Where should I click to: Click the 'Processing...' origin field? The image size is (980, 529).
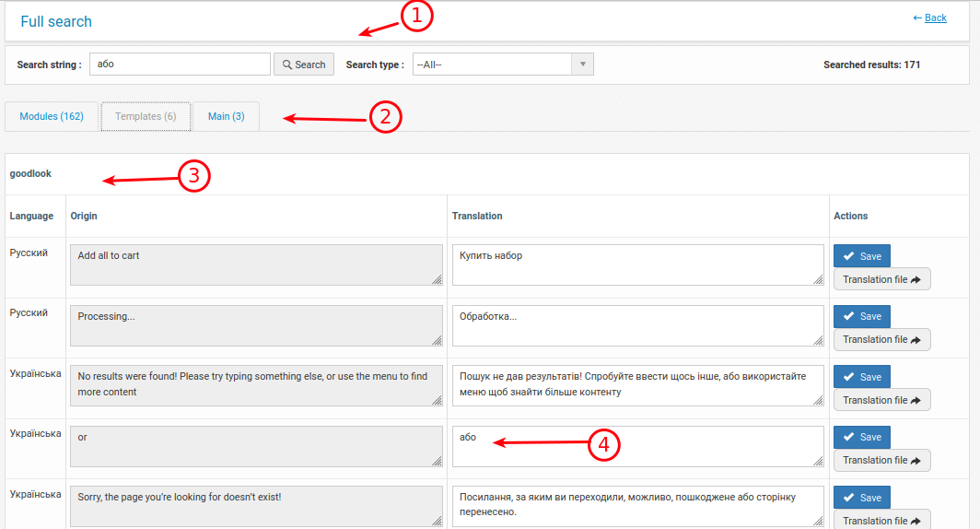[x=256, y=325]
